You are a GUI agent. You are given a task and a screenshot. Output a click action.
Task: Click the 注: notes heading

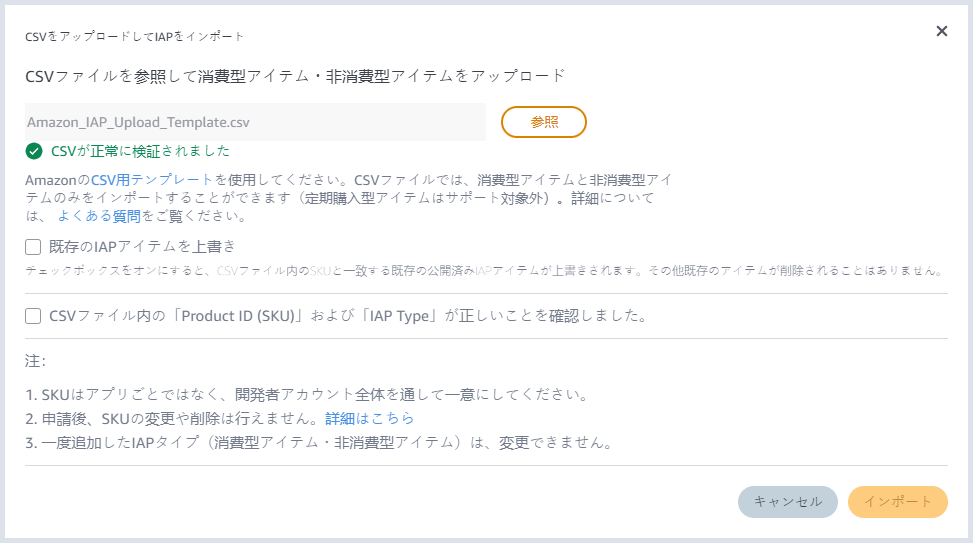click(36, 360)
